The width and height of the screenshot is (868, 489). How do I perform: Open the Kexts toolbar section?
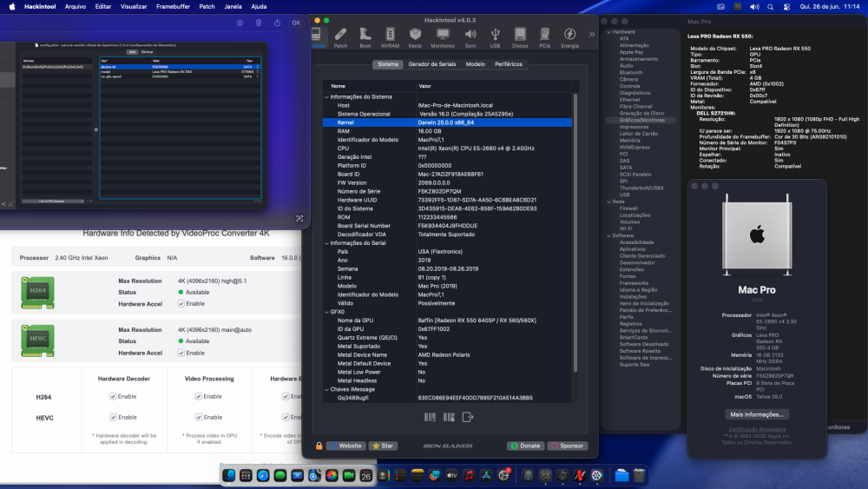(415, 37)
